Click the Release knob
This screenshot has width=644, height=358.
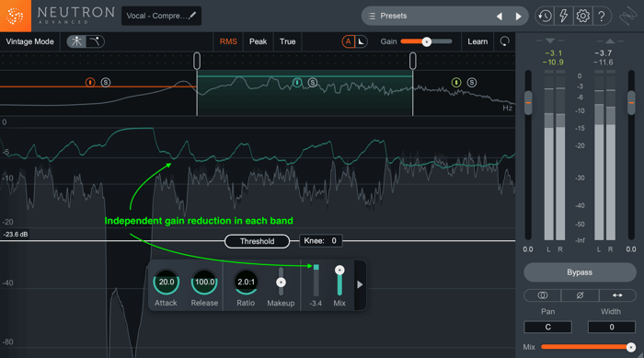(x=204, y=283)
